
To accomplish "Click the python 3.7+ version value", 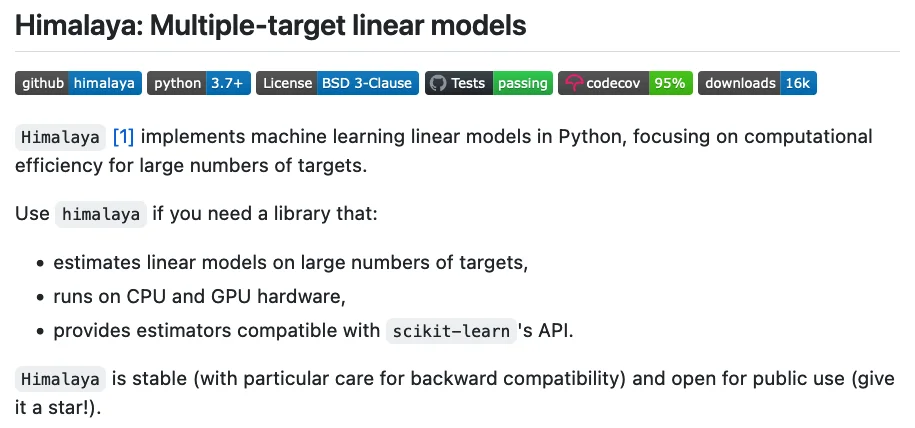I will pos(227,84).
